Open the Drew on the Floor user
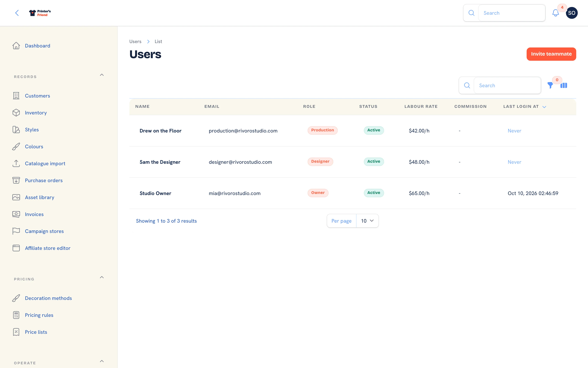Image resolution: width=588 pixels, height=368 pixels. [160, 131]
